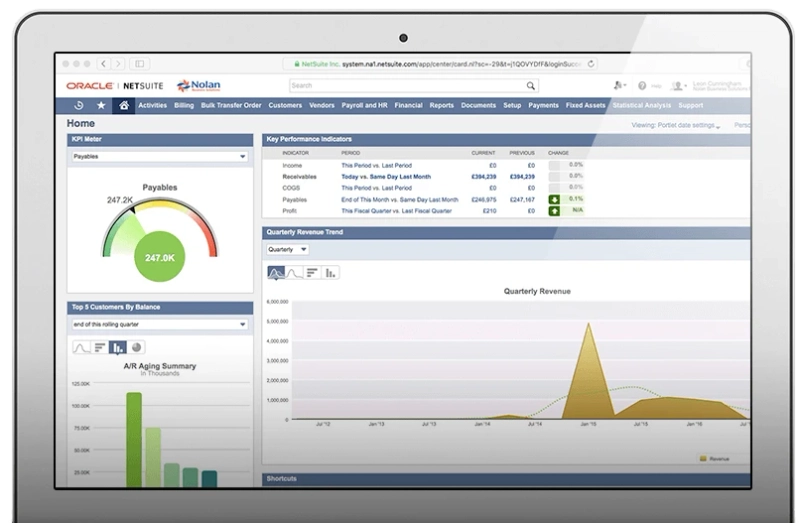The width and height of the screenshot is (800, 523).
Task: Click the Profit green up-arrow change indicator
Action: (x=554, y=211)
